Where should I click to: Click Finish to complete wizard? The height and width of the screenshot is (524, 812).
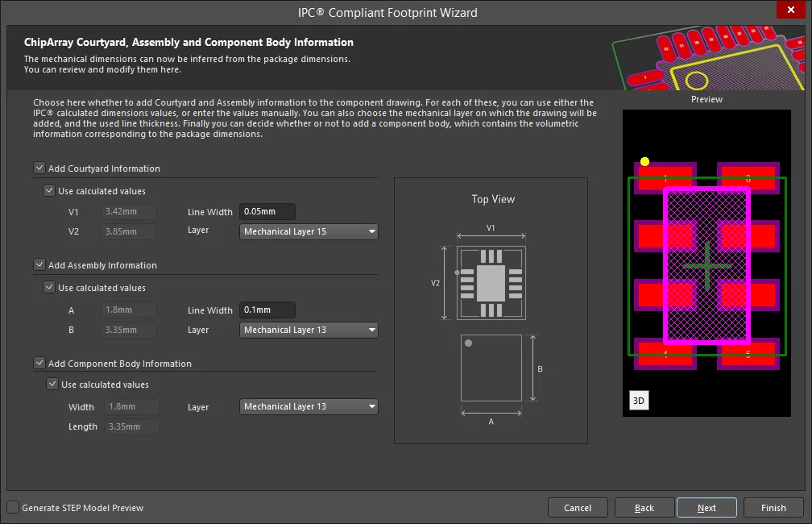pyautogui.click(x=773, y=508)
